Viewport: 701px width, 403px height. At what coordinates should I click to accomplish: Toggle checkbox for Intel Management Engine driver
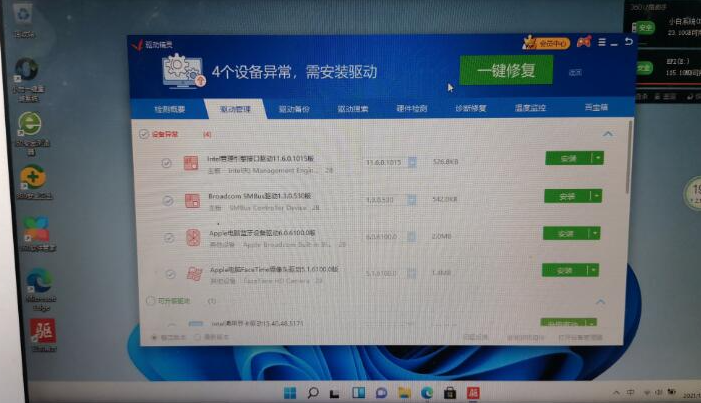[x=167, y=163]
